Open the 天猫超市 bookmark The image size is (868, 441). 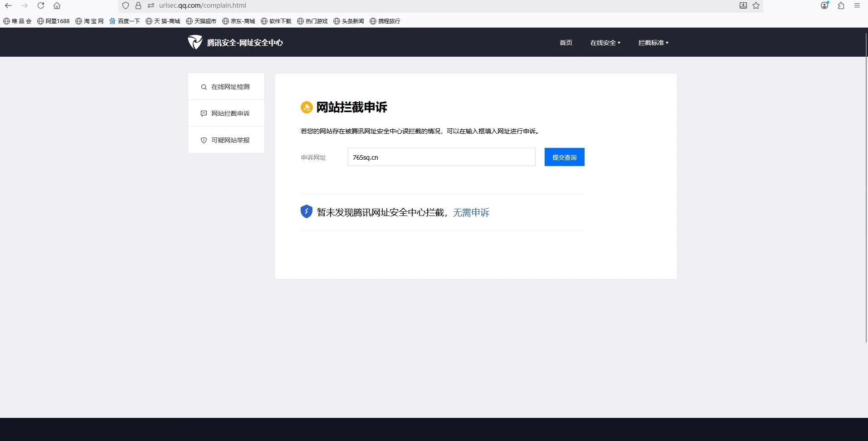(201, 21)
